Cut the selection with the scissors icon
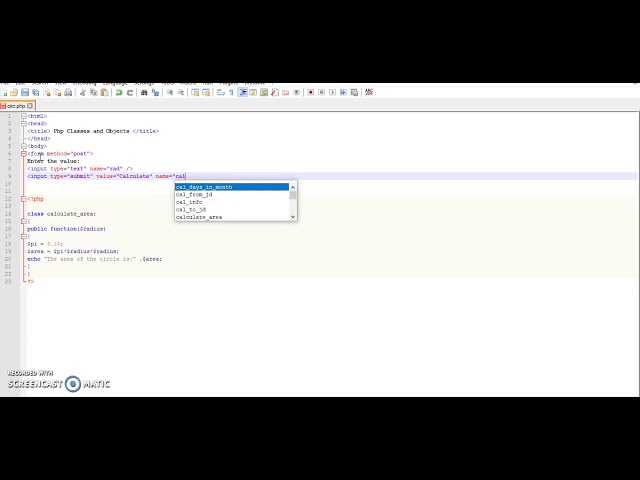This screenshot has height=480, width=640. [x=82, y=93]
